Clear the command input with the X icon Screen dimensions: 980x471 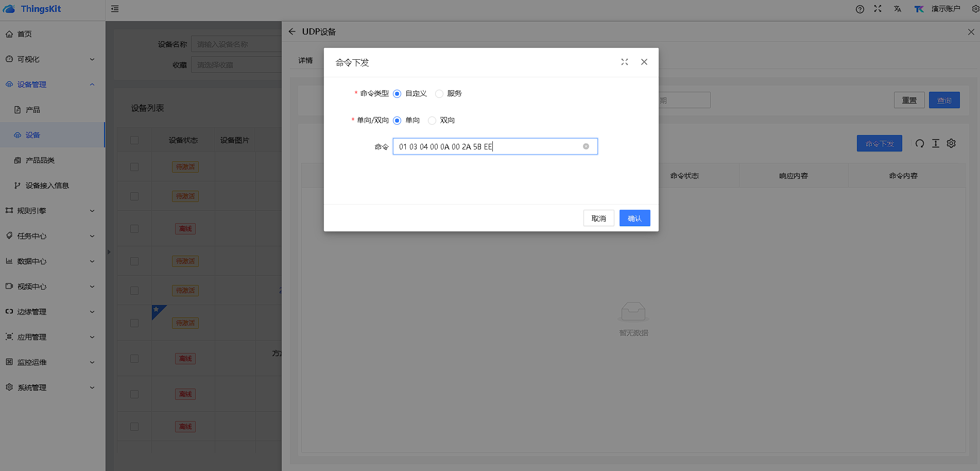586,146
